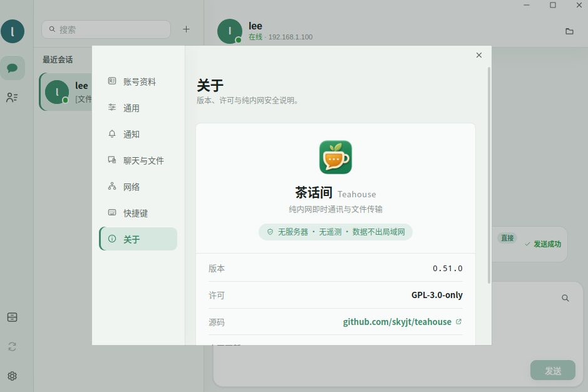The height and width of the screenshot is (392, 588).
Task: Click license value GPL-3.0-only
Action: coord(437,295)
